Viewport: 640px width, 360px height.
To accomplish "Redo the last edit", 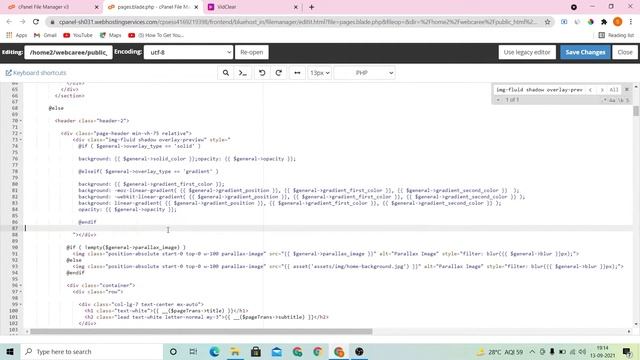I will [x=279, y=73].
